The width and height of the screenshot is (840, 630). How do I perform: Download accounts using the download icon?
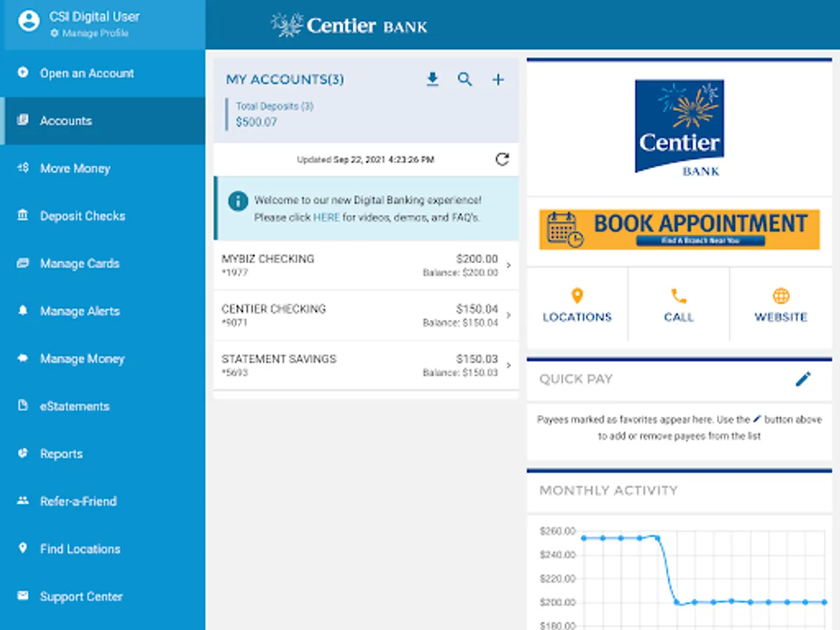(x=433, y=79)
